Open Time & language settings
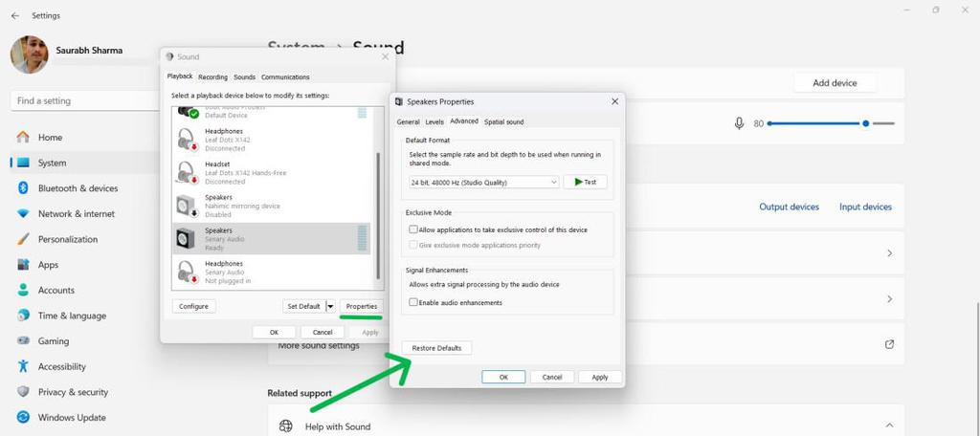The image size is (980, 436). point(72,316)
